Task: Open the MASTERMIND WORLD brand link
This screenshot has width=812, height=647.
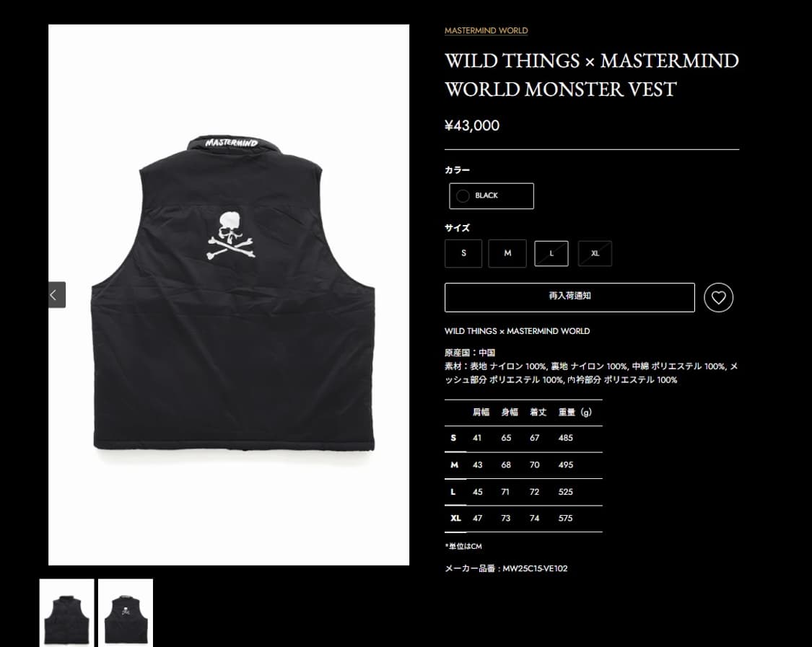Action: point(486,30)
